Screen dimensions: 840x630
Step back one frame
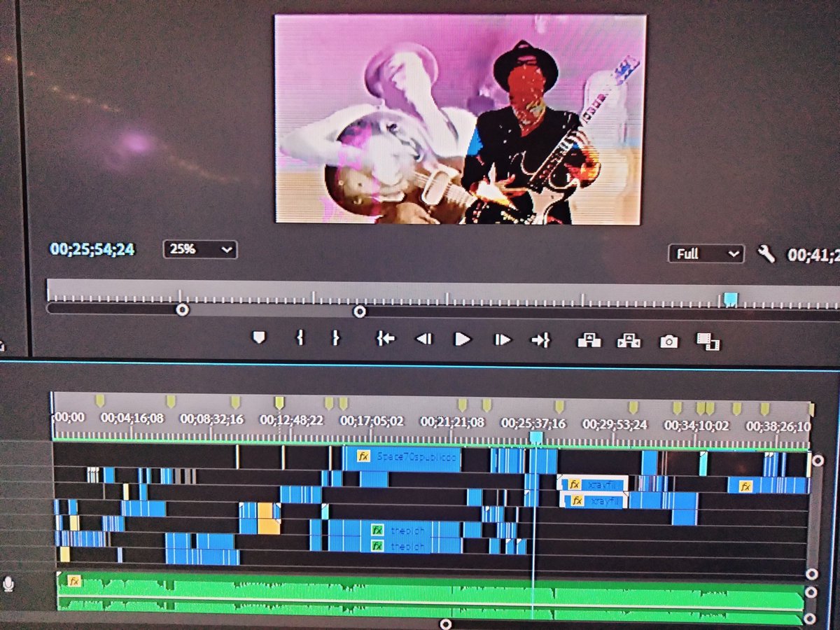tap(423, 339)
